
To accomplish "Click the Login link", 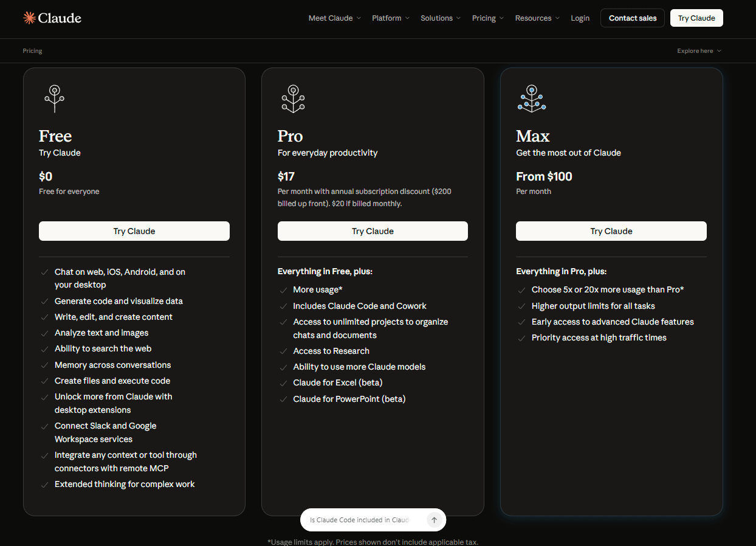I will (x=580, y=18).
